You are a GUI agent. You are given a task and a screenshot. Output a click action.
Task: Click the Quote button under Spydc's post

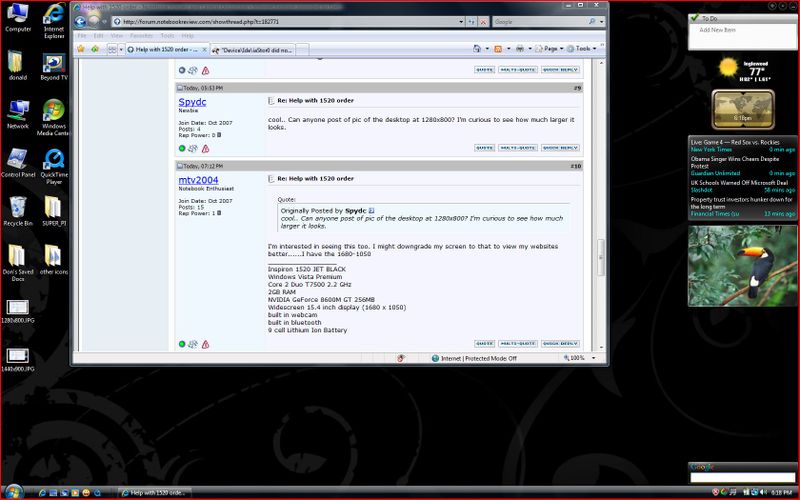(484, 148)
